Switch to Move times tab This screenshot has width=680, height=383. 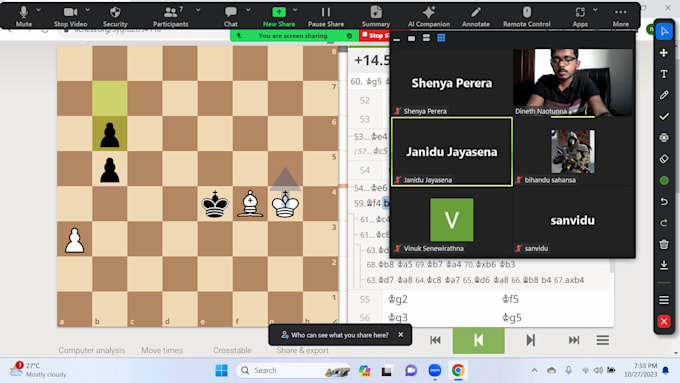[x=162, y=350]
